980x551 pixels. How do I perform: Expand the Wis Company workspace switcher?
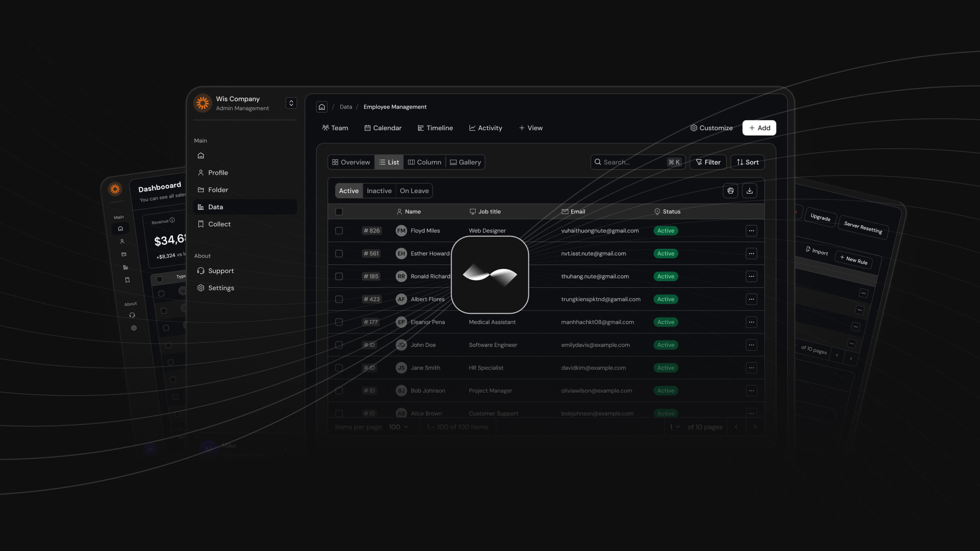[291, 103]
